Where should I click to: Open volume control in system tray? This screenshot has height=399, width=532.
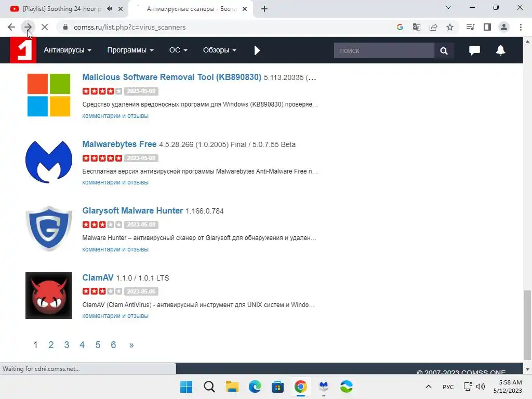[481, 387]
